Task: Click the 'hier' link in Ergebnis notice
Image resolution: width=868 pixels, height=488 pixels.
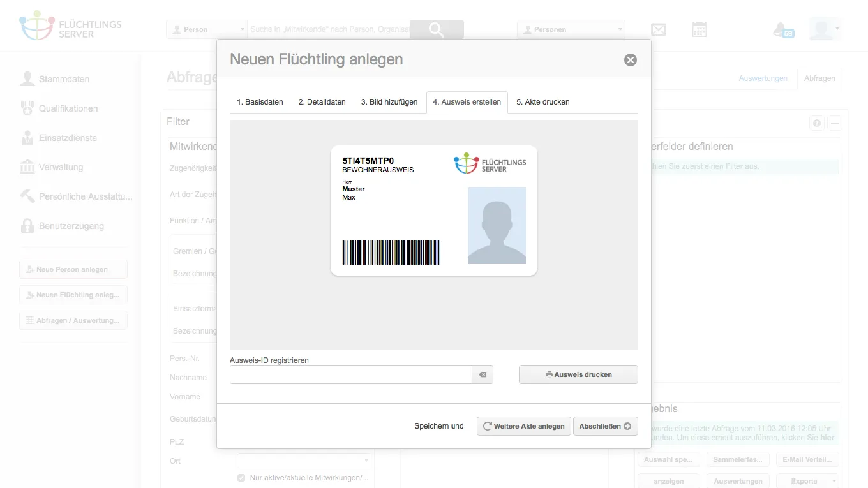Action: 827,438
